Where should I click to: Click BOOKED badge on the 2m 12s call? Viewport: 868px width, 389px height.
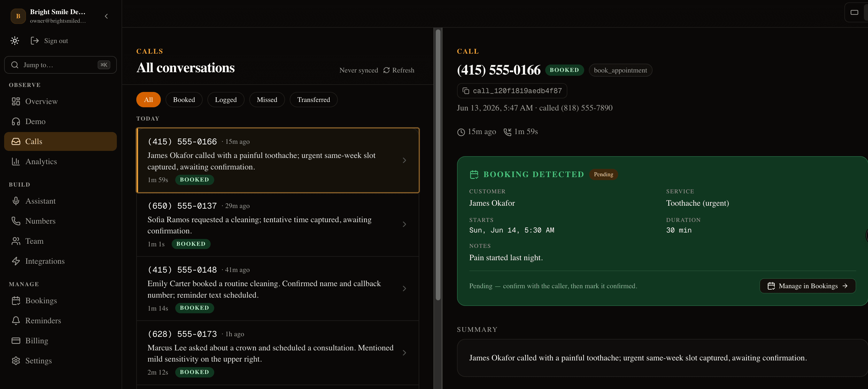point(194,372)
